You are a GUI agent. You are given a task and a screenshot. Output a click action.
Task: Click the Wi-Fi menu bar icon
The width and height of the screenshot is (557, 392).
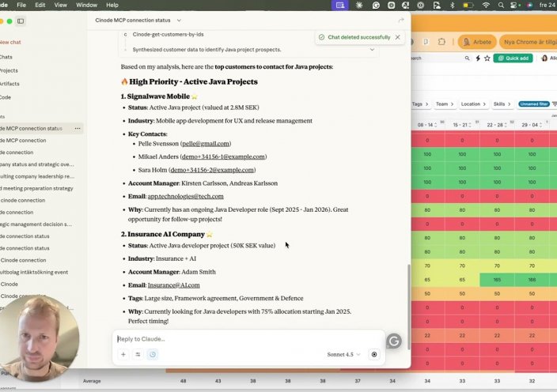point(486,5)
